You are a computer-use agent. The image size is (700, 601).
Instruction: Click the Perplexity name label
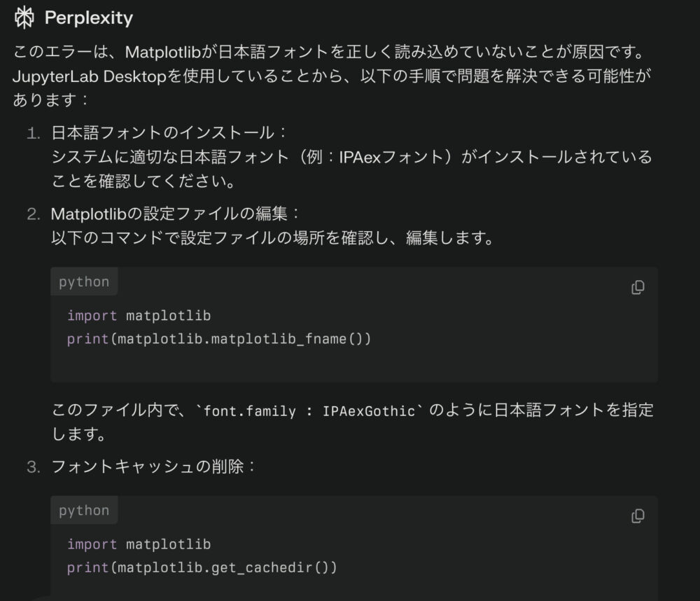click(x=89, y=18)
